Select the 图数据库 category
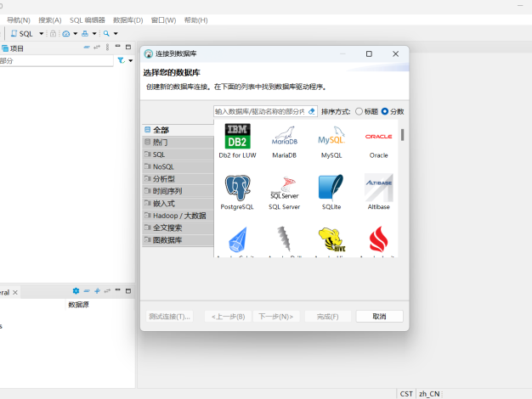 (178, 240)
